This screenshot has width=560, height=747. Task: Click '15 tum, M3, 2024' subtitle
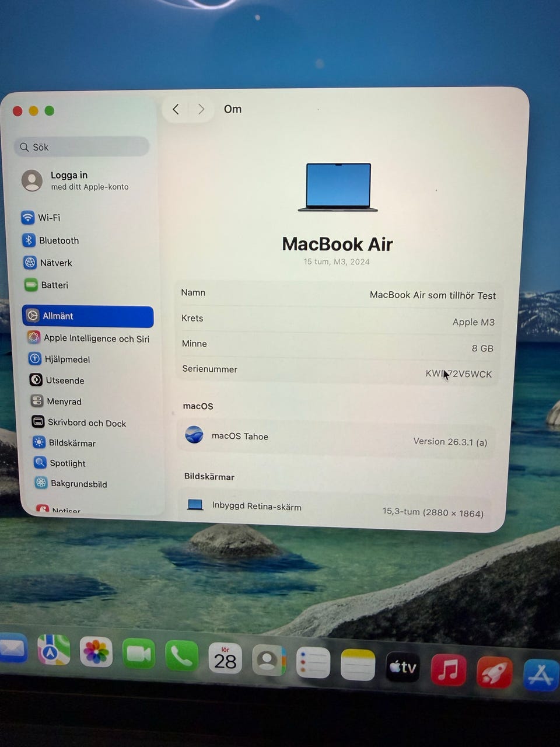337,261
